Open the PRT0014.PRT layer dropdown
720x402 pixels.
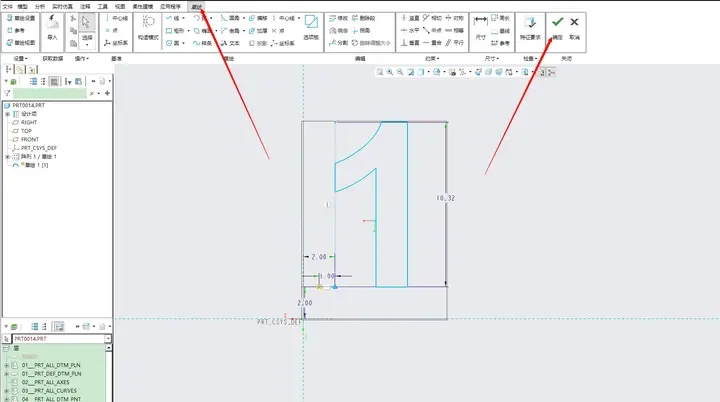[x=107, y=339]
